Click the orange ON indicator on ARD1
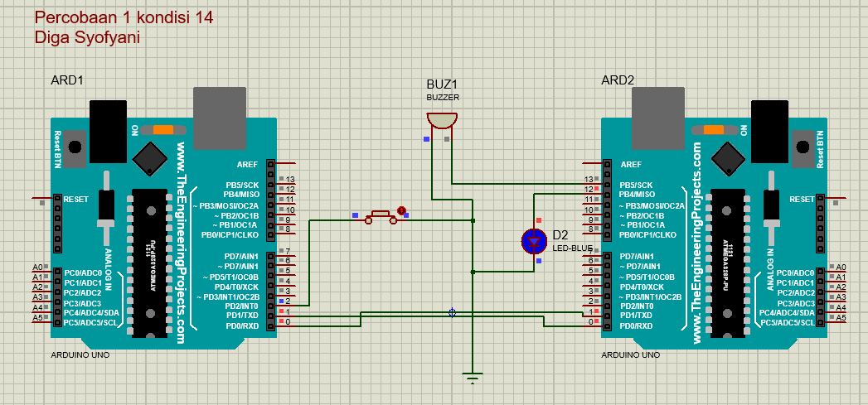The width and height of the screenshot is (868, 405). point(163,130)
